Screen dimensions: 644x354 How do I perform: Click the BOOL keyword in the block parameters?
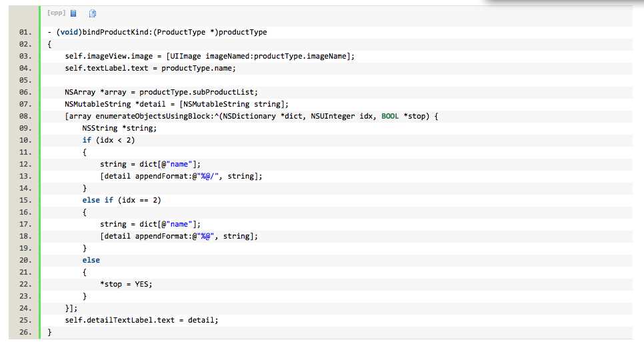[390, 116]
